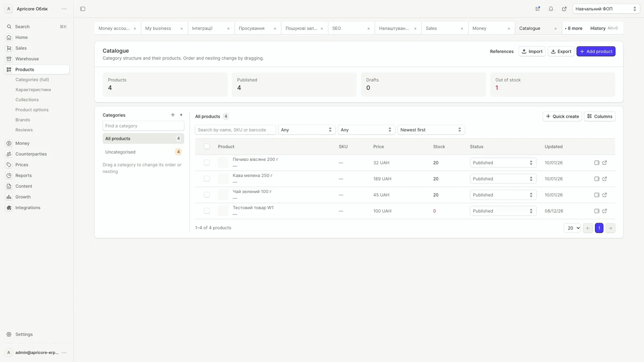Select the Uncategorised category
This screenshot has height=362, width=644.
pyautogui.click(x=143, y=152)
